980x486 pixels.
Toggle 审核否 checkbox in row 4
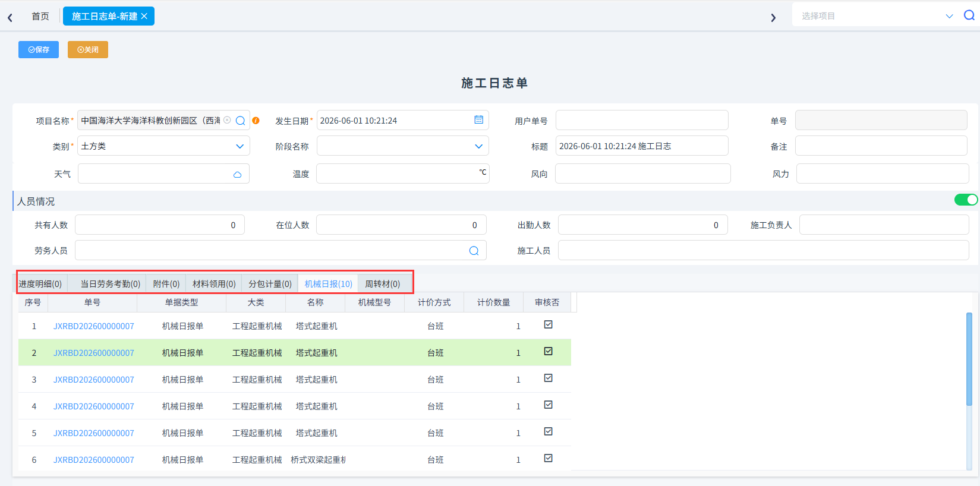point(549,405)
